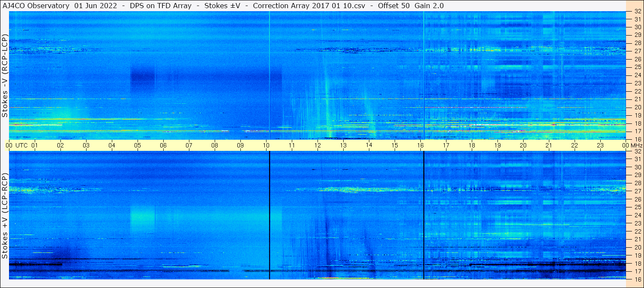Select hour 04 on the time axis
Viewport: 644px width, 288px height.
[112, 145]
